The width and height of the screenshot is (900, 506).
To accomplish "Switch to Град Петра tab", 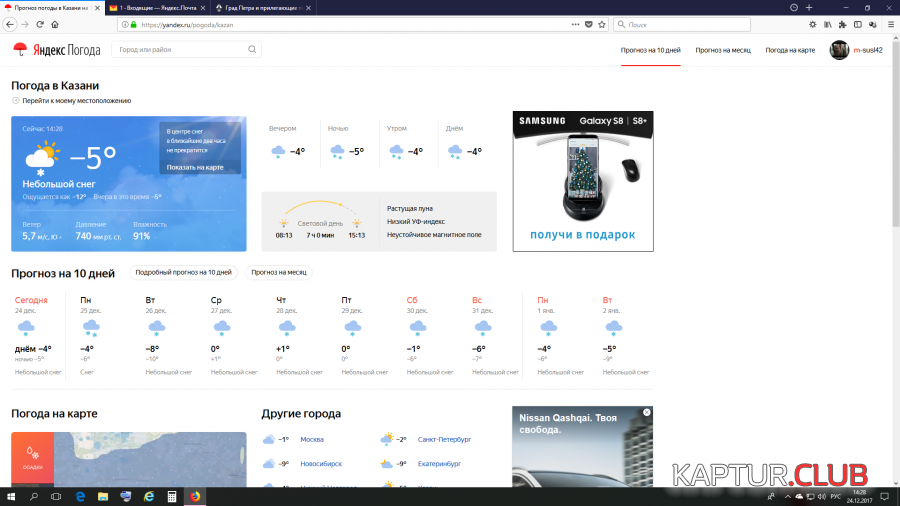I will coord(263,8).
